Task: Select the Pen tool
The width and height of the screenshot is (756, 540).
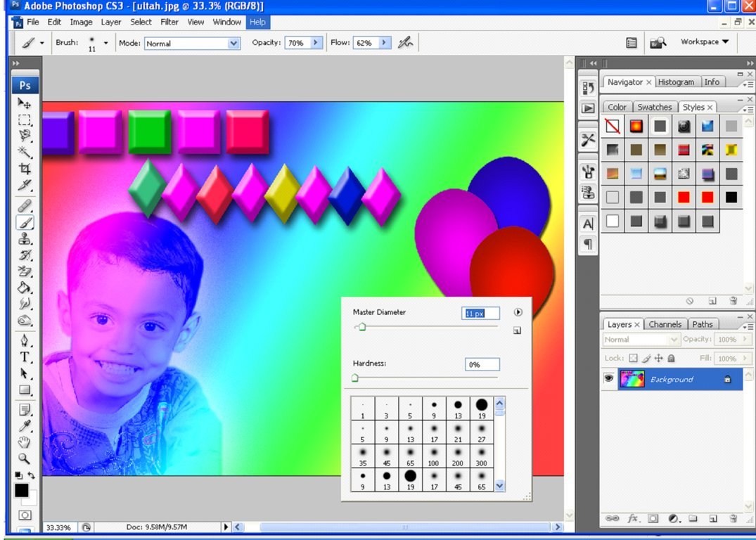Action: 24,341
